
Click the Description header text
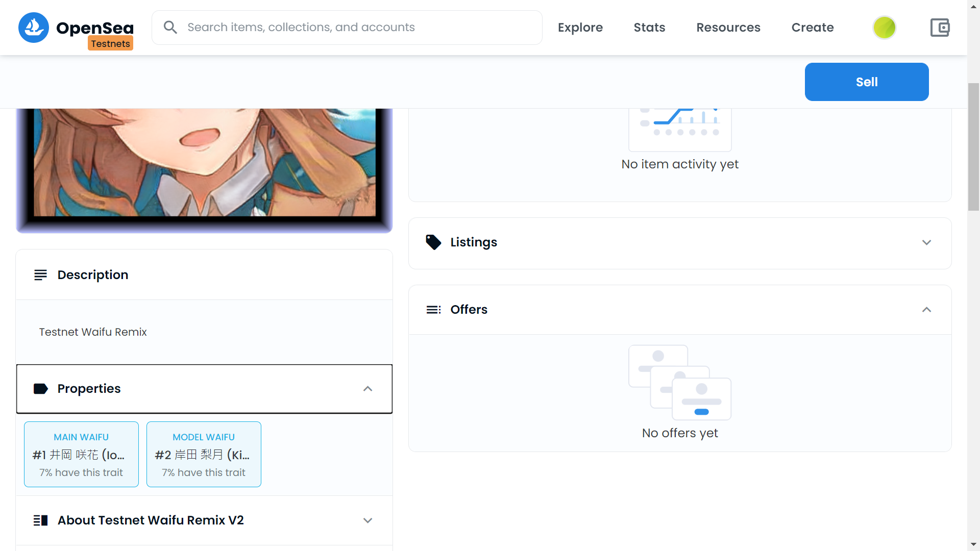[x=93, y=275]
